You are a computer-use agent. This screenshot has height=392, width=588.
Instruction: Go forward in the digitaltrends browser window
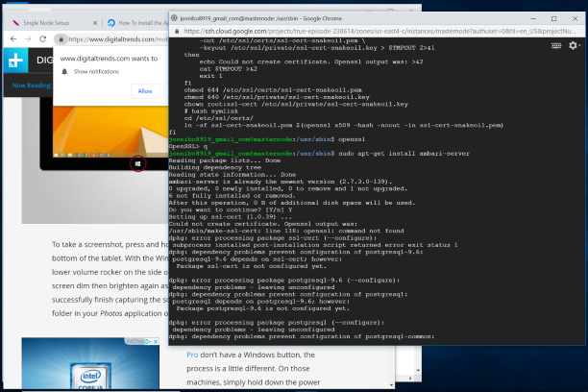[28, 39]
